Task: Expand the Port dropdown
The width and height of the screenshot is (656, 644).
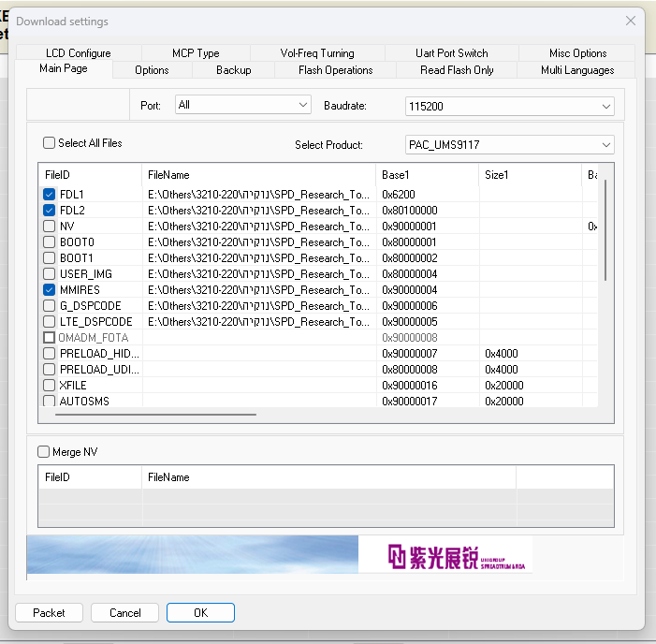Action: click(243, 105)
